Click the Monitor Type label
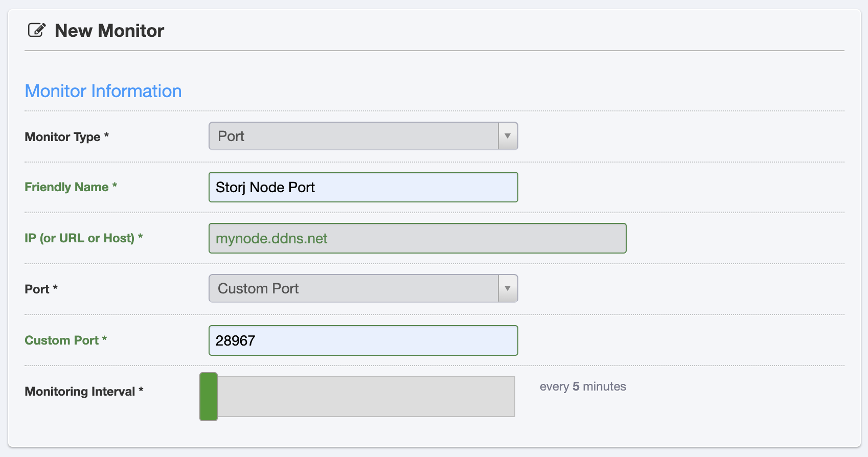Viewport: 868px width, 457px height. tap(67, 137)
